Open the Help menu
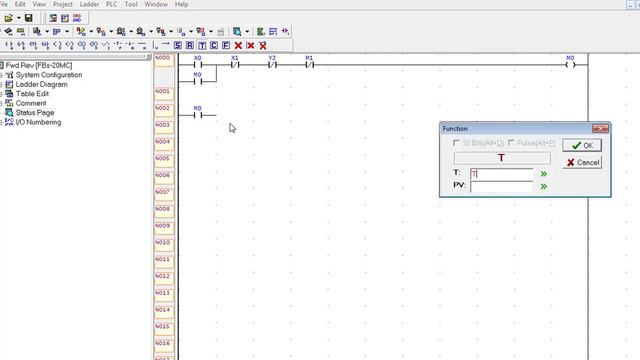Viewport: 640px width, 360px height. point(181,4)
